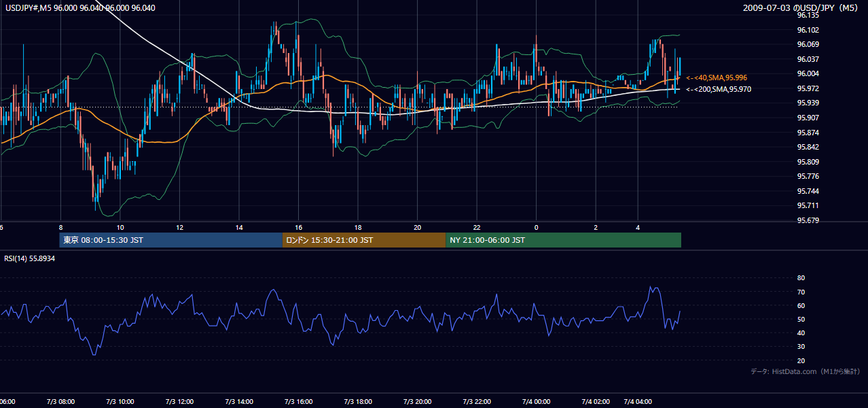The width and height of the screenshot is (868, 408).
Task: Click price axis value 95.842
Action: (x=807, y=147)
